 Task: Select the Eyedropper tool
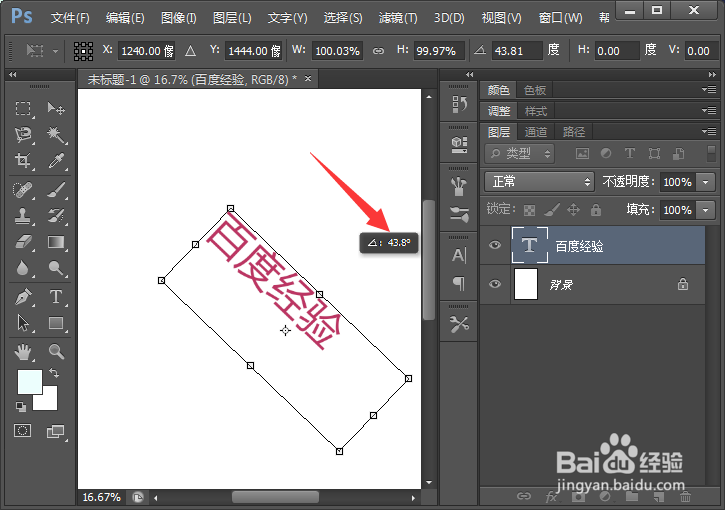pos(56,161)
